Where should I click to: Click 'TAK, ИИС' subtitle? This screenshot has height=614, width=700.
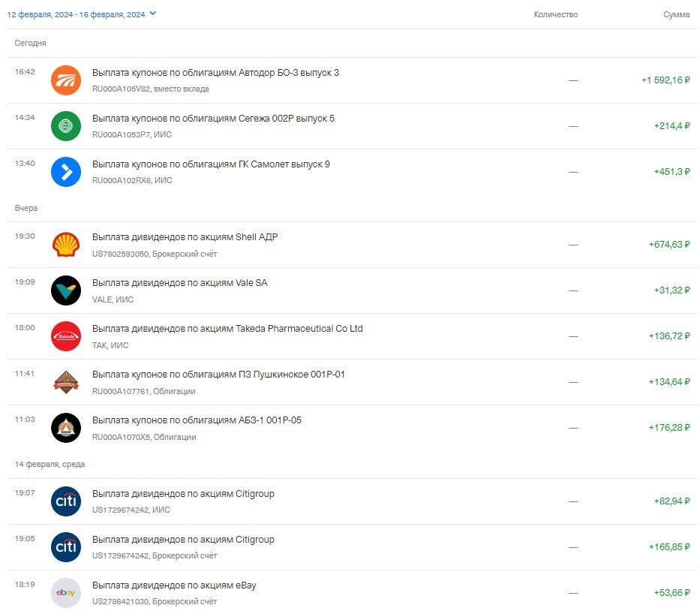click(x=110, y=345)
